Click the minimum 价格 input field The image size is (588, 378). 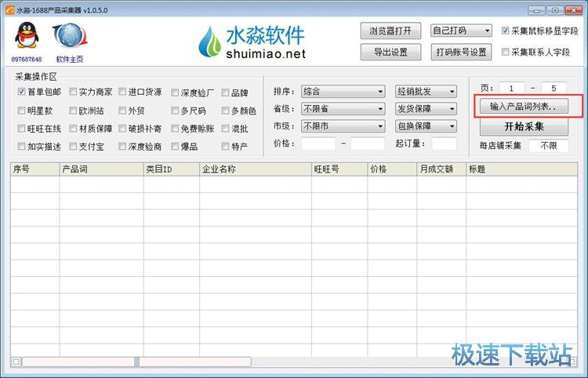click(x=318, y=144)
